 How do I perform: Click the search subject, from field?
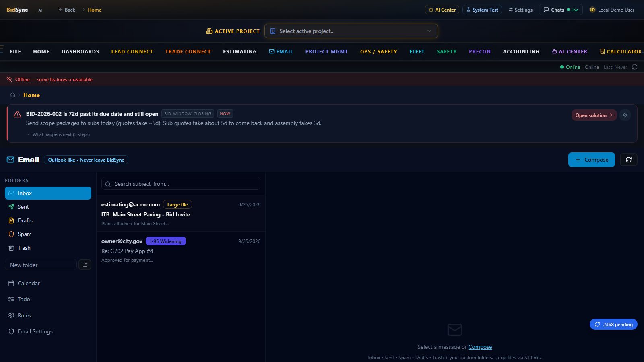tap(181, 184)
